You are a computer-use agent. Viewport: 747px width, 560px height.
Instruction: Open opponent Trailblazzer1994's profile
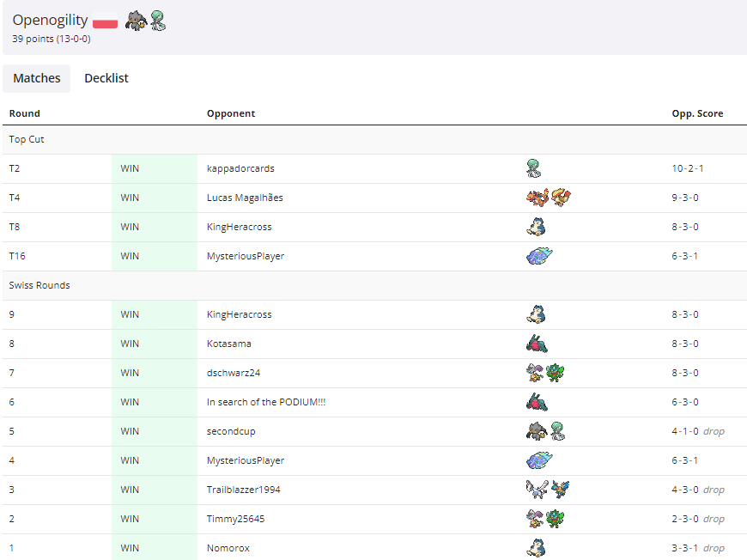tap(244, 490)
